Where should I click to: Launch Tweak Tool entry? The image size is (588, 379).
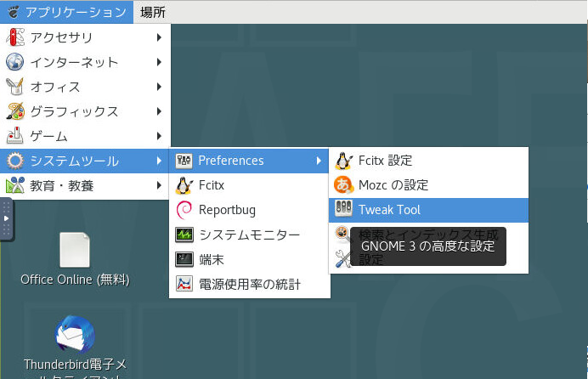coord(428,210)
